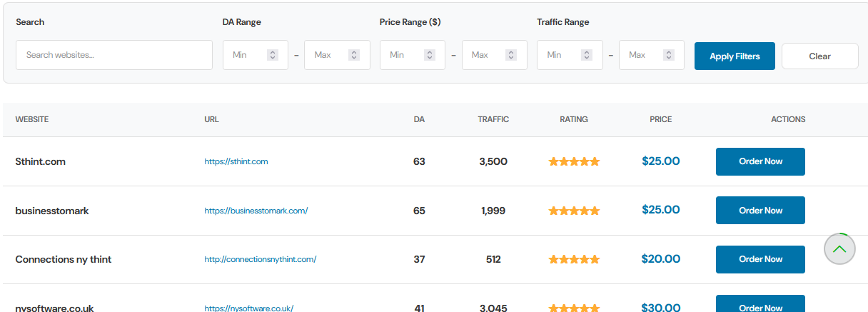This screenshot has width=868, height=312.
Task: Click the Price Range Min stepper arrows
Action: (430, 55)
